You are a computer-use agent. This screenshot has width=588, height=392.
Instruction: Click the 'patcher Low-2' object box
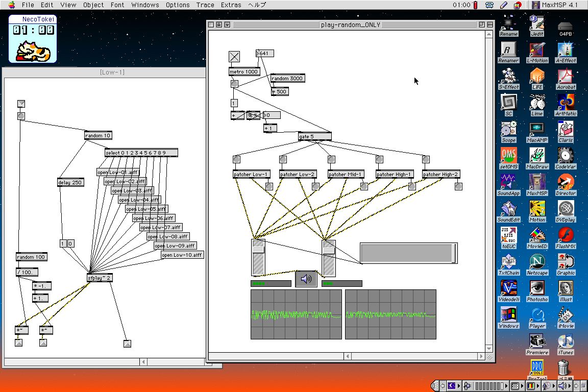(x=298, y=174)
